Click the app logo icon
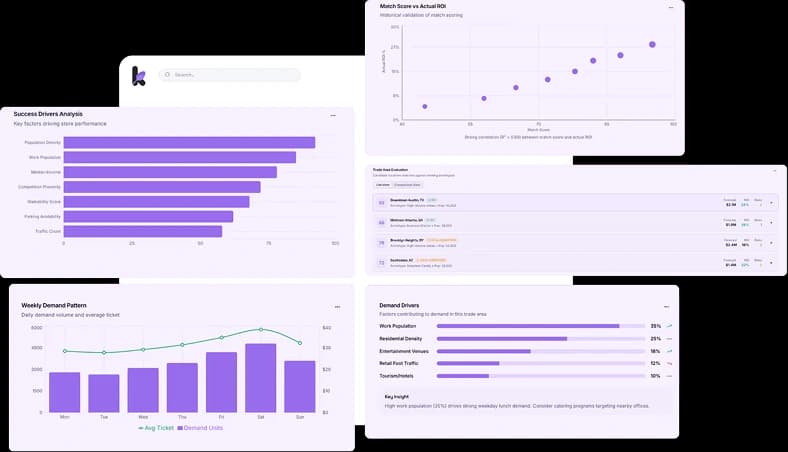The image size is (788, 452). point(139,76)
